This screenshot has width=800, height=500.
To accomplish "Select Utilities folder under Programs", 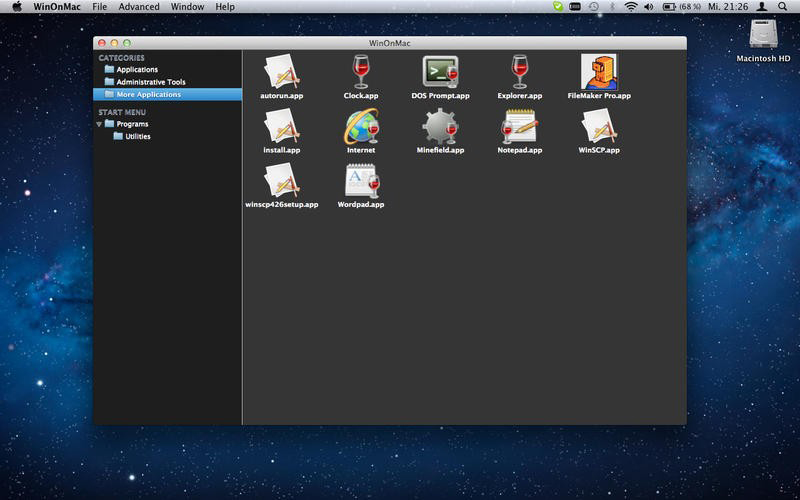I will point(137,136).
